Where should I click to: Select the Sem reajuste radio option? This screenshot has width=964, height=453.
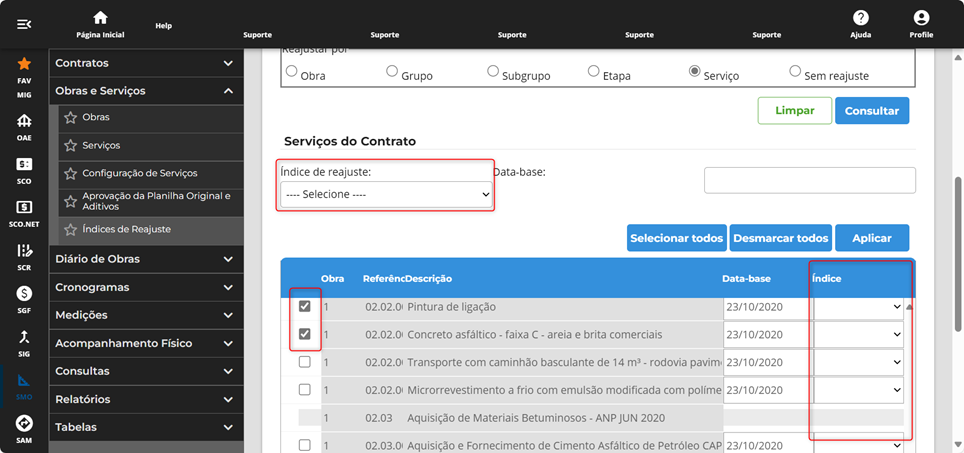795,71
